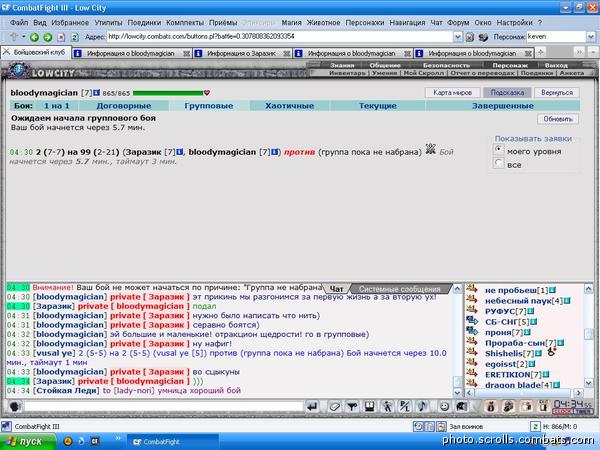
Task: Click Shishelis[7] name in user list
Action: (509, 353)
